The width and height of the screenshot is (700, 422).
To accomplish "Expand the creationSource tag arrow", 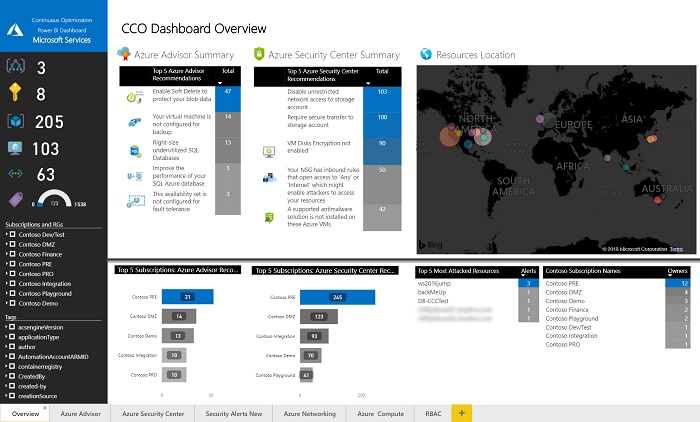I will click(7, 396).
